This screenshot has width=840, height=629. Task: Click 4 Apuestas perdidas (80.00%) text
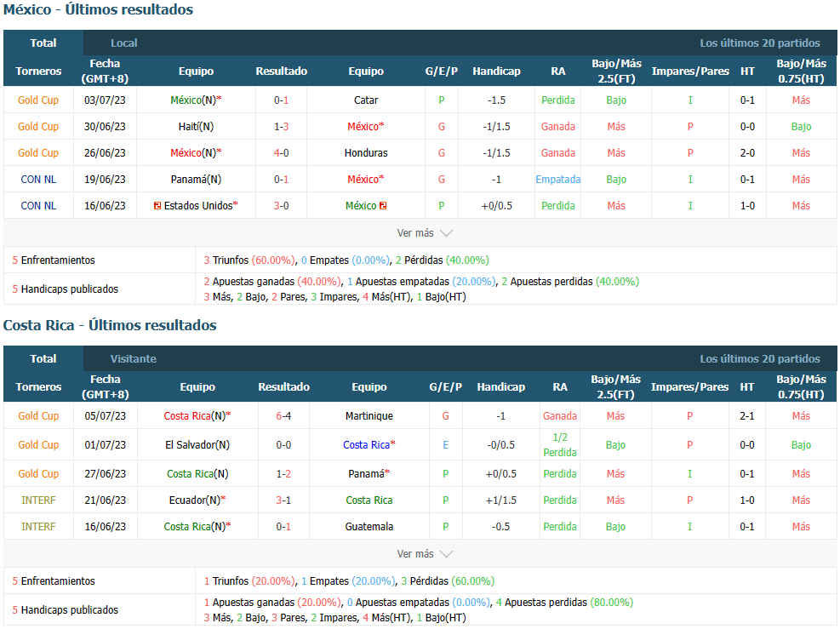564,603
